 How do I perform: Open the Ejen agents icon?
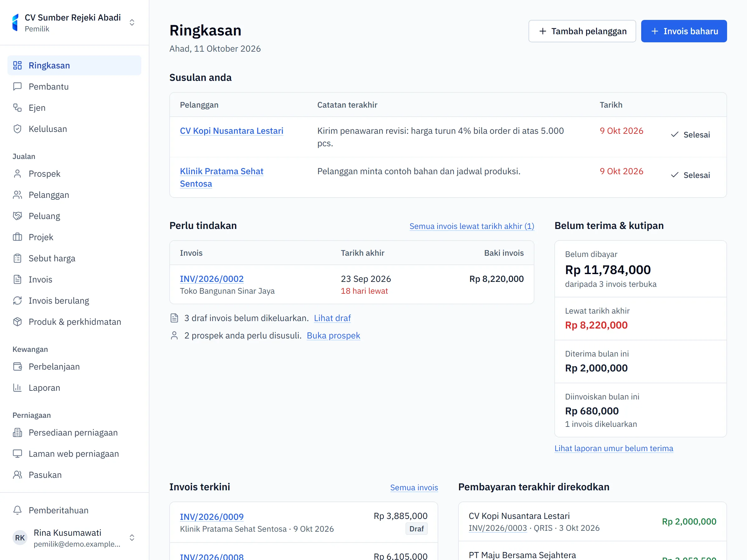coord(17,108)
